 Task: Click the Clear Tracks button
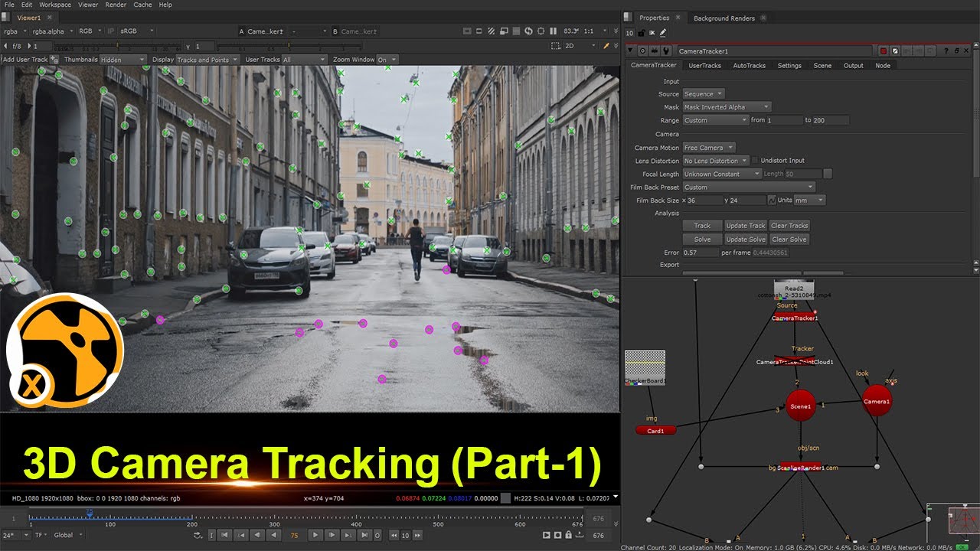click(x=789, y=226)
